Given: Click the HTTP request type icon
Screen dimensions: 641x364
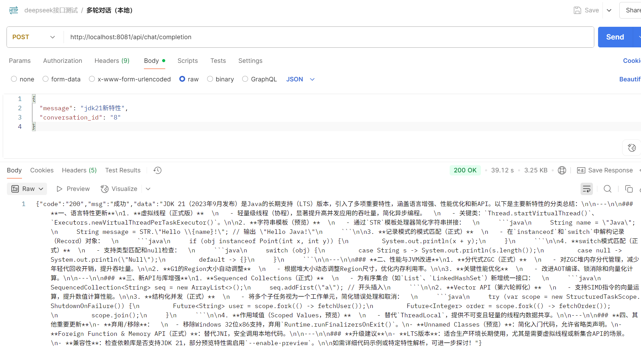Looking at the screenshot, I should click(14, 10).
